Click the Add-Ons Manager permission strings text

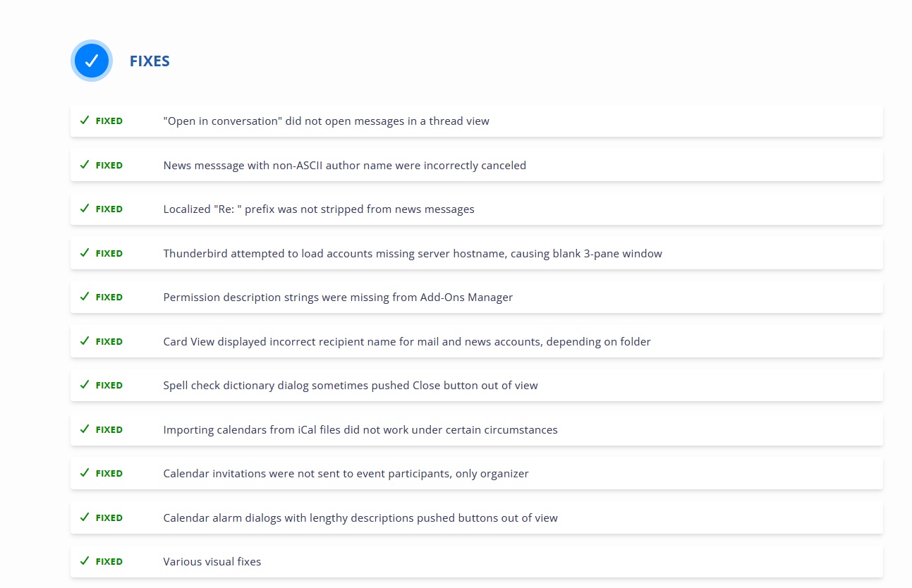(338, 298)
